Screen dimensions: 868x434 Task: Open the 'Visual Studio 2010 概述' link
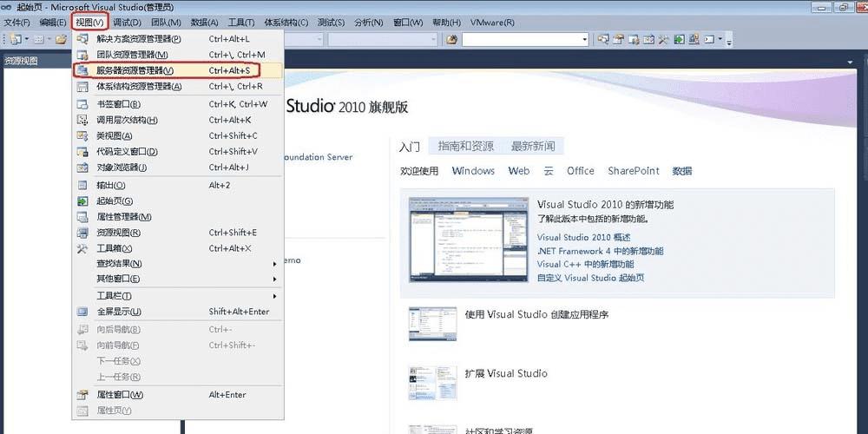(583, 238)
